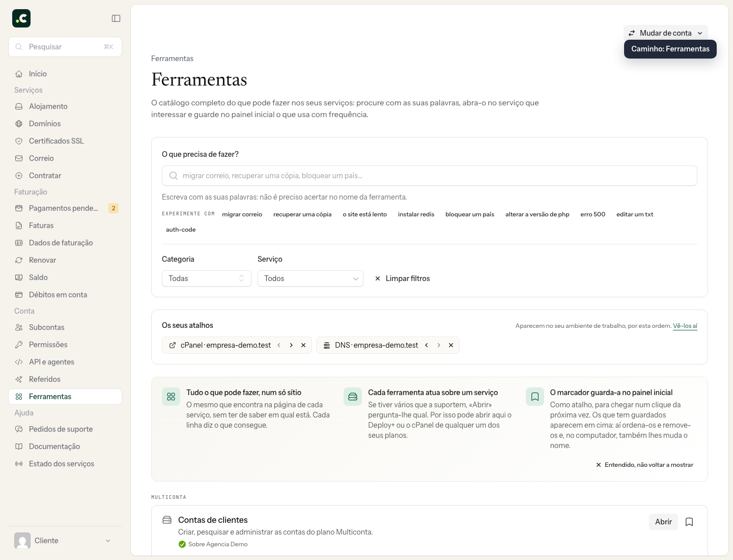Click the Vê-los aí link
This screenshot has width=733, height=560.
coord(685,326)
